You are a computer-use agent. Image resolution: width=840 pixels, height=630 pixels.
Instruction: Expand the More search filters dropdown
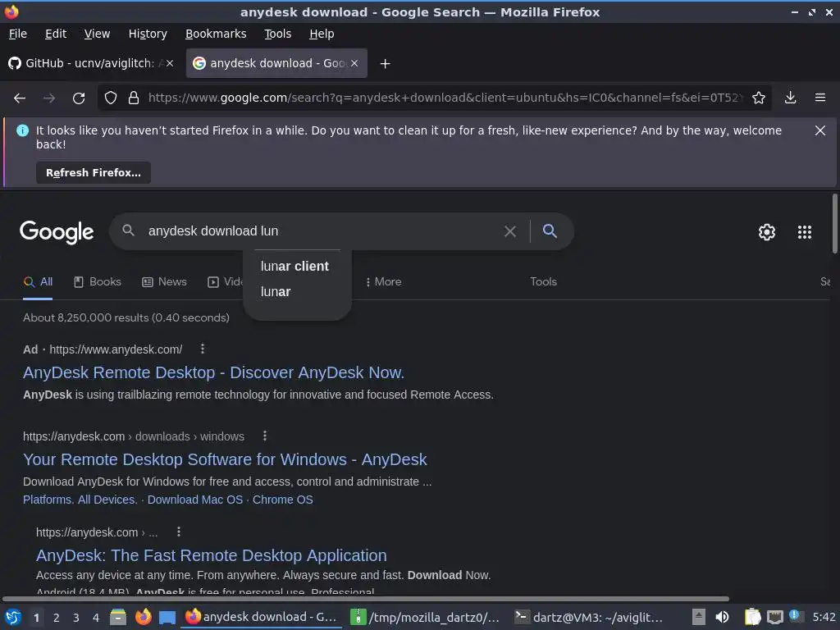383,282
